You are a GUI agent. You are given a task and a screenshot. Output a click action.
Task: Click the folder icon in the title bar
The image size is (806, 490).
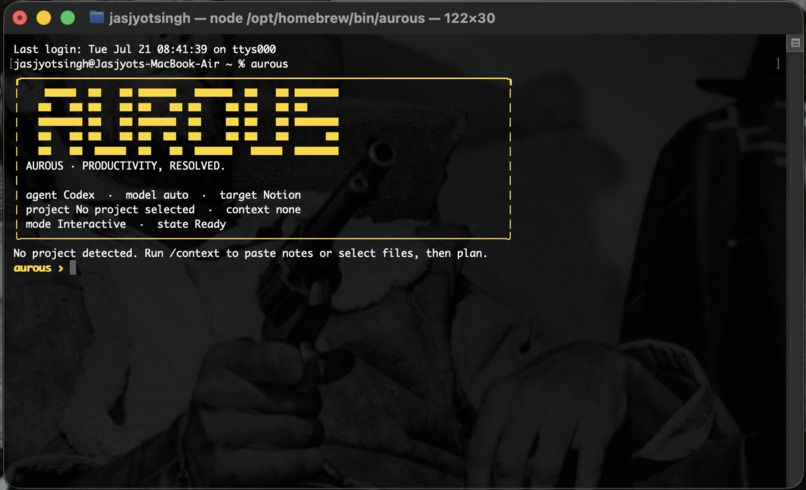click(x=97, y=17)
